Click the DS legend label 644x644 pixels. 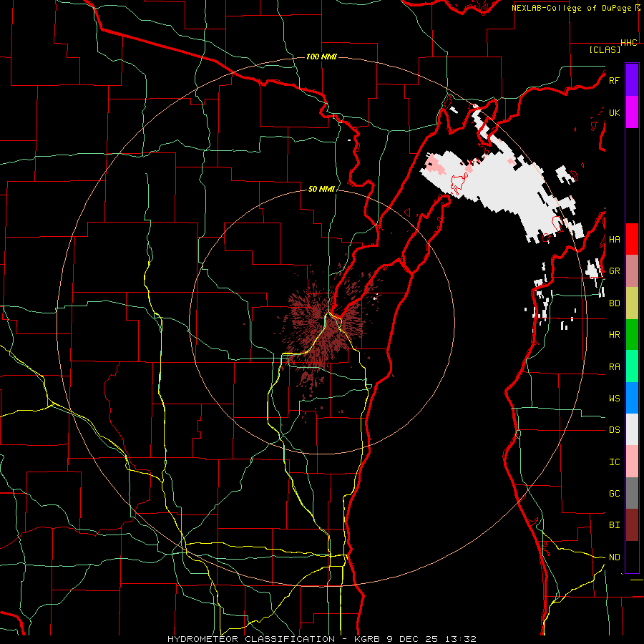point(614,429)
